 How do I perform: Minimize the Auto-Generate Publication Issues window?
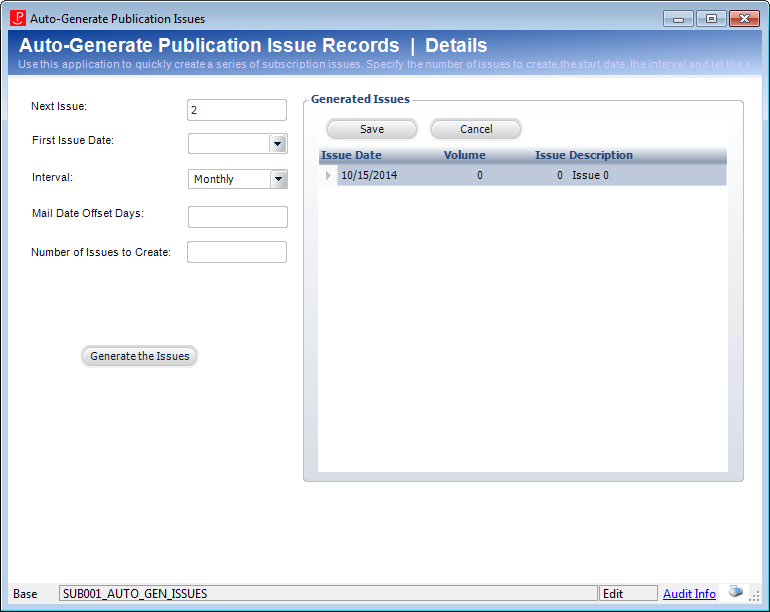[x=678, y=19]
